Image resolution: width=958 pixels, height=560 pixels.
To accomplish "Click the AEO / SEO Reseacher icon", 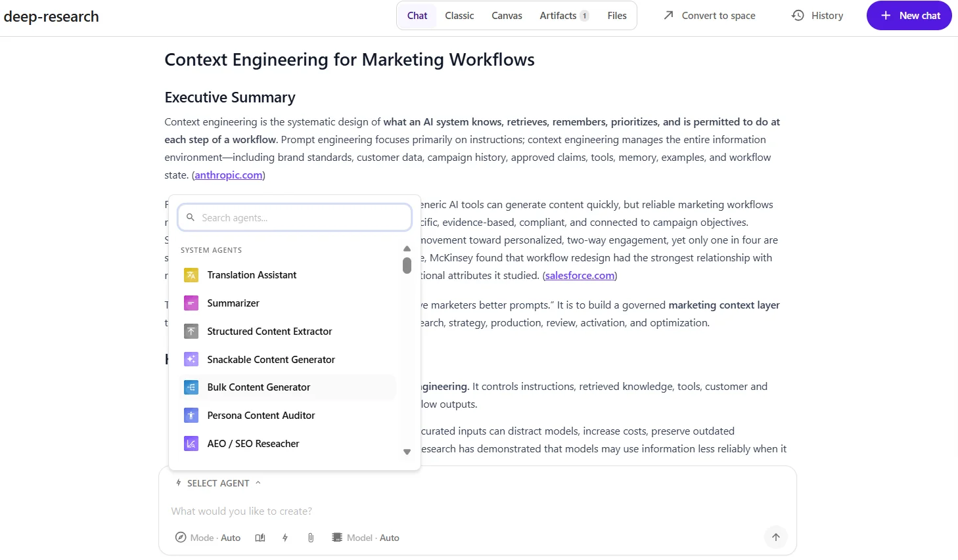I will (x=191, y=444).
